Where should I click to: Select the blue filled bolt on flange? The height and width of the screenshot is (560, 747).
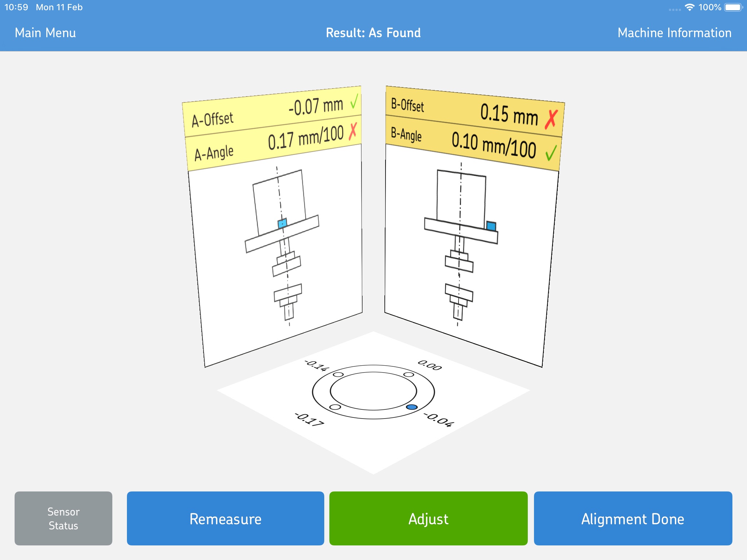[x=411, y=407]
